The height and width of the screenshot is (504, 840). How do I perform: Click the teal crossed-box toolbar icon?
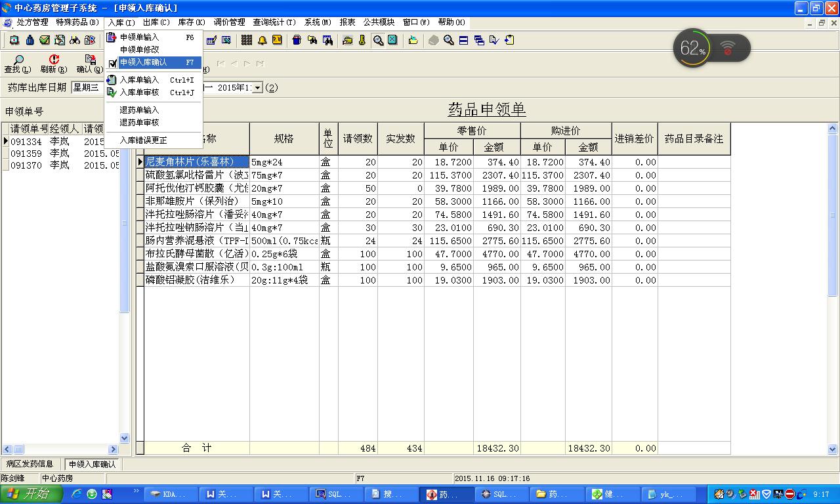tap(392, 40)
